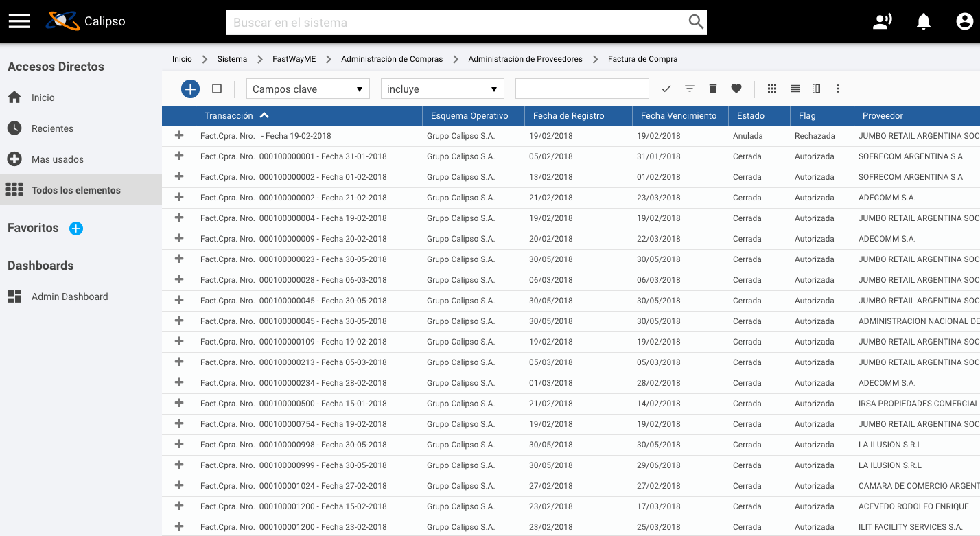The height and width of the screenshot is (536, 980).
Task: Open the notifications bell
Action: [924, 21]
